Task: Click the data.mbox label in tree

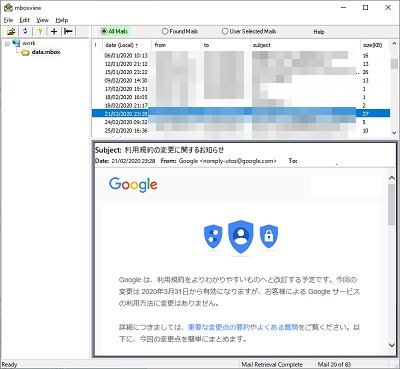Action: pyautogui.click(x=46, y=52)
